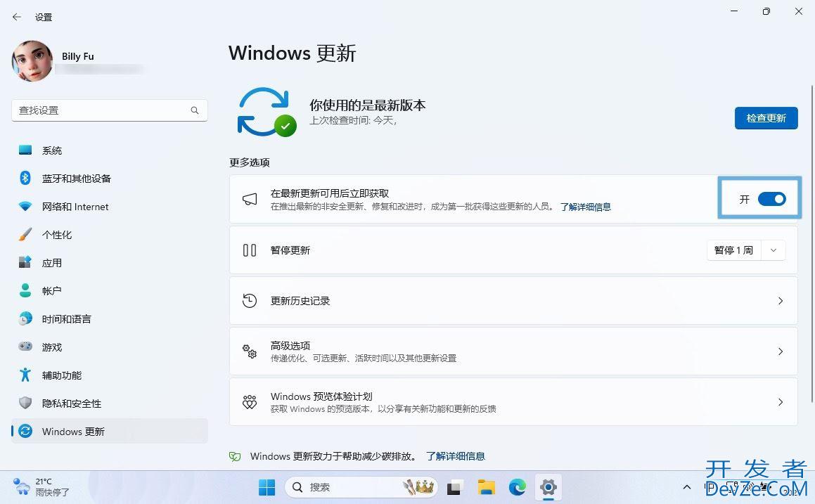
Task: Expand the pause duration dropdown arrow
Action: (x=774, y=250)
